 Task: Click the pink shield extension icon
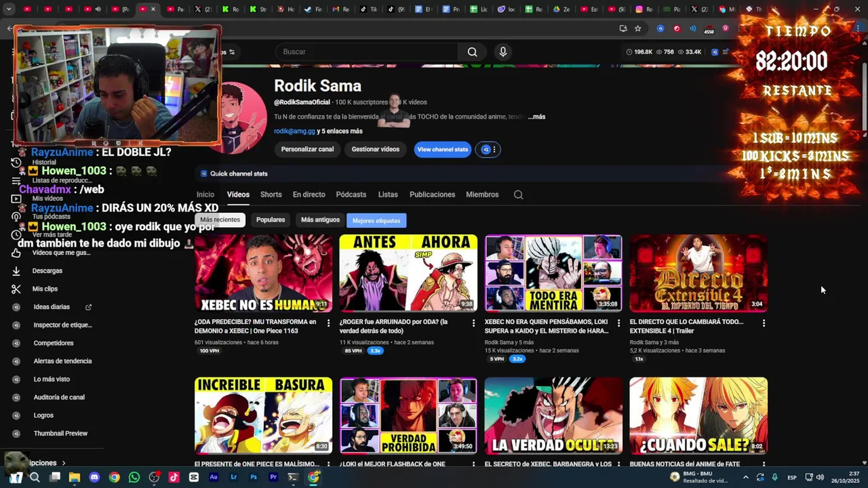pos(726,28)
